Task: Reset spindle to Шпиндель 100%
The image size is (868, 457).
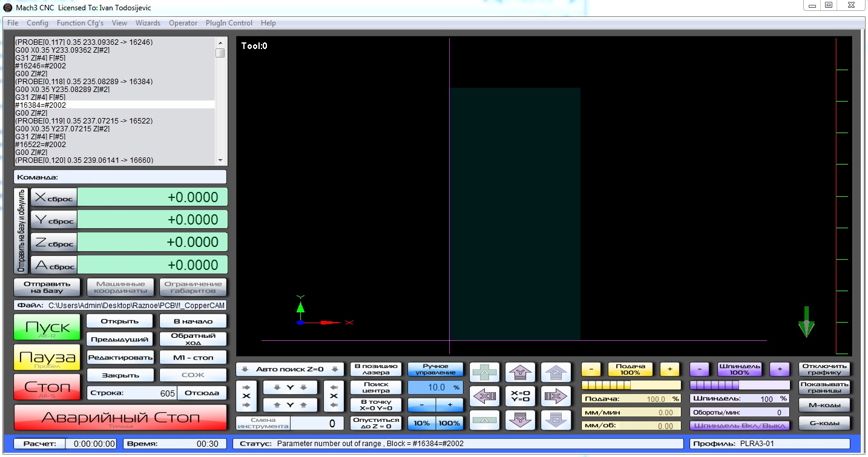Action: tap(740, 369)
